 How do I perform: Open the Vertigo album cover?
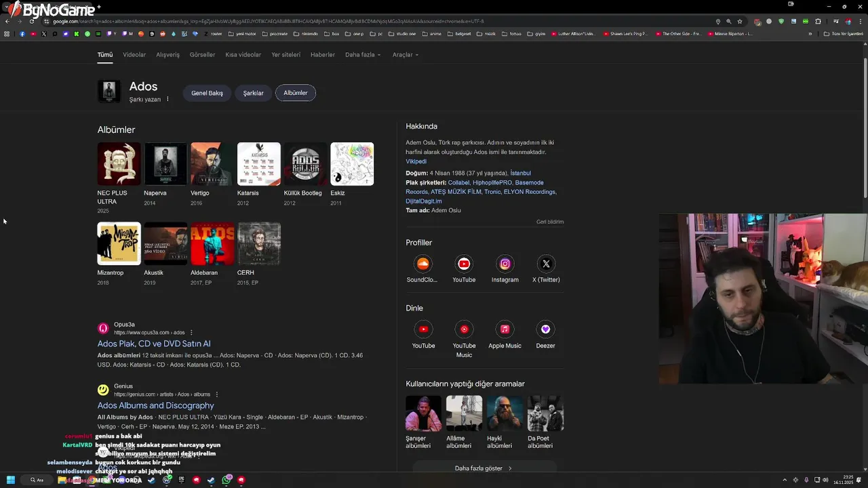[x=212, y=164]
